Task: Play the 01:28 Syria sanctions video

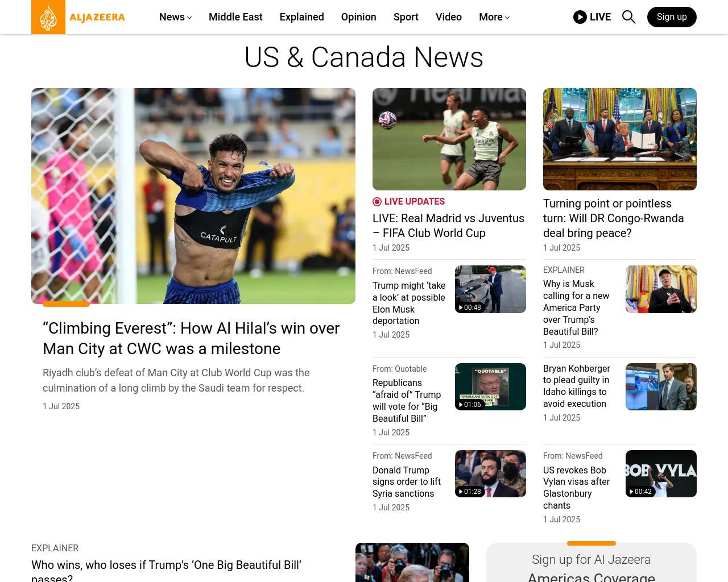Action: (490, 473)
